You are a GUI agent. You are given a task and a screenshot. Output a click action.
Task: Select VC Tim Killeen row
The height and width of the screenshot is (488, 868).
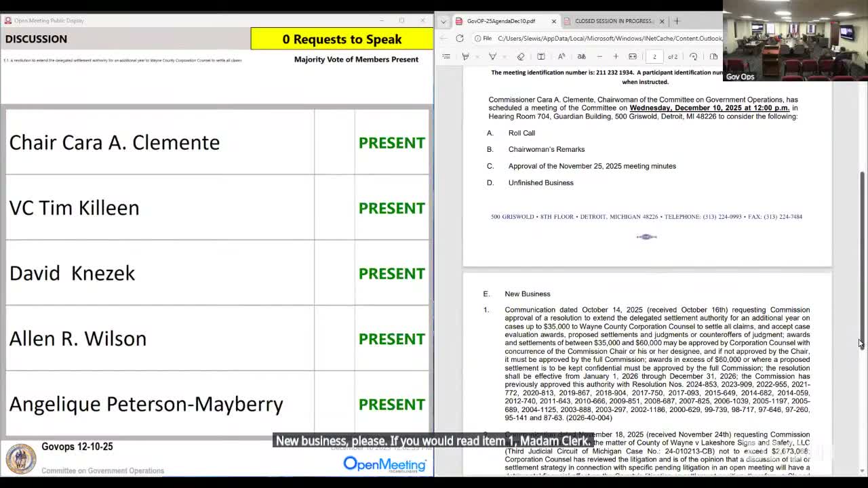coord(217,207)
